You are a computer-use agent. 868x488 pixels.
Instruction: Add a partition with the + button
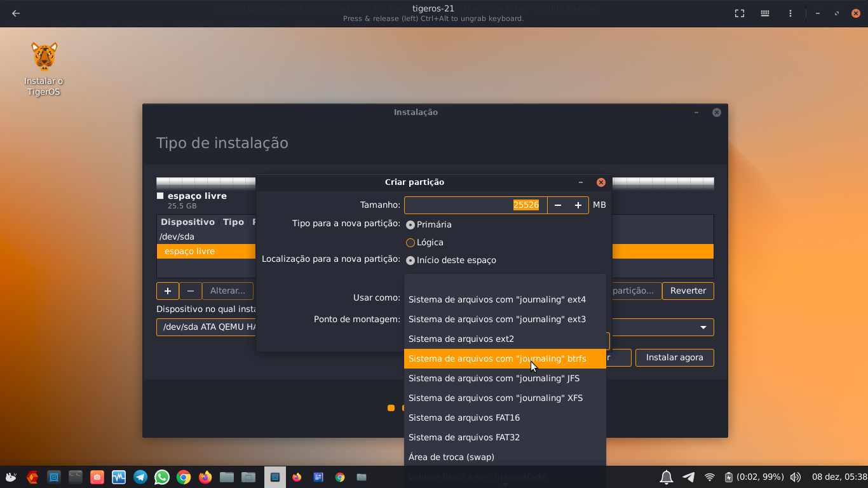coord(168,291)
